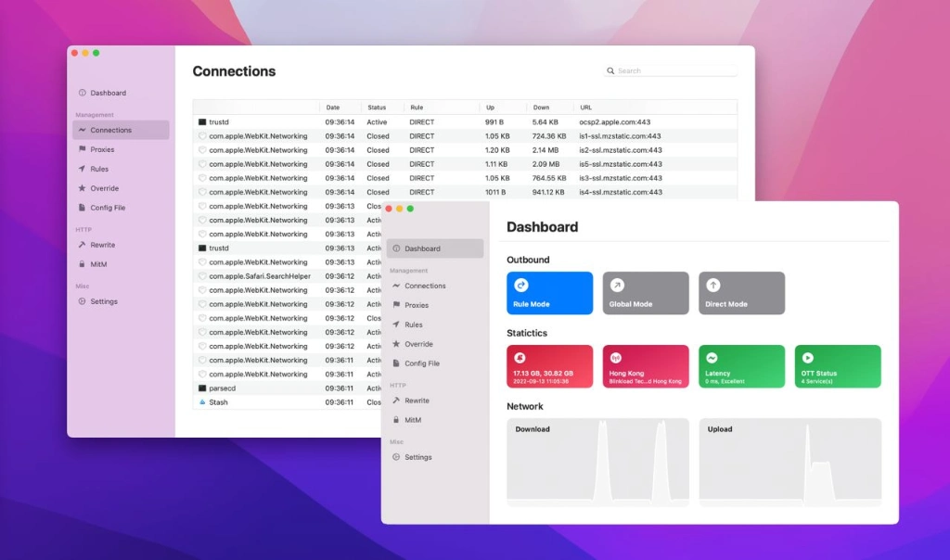Viewport: 950px width, 560px height.
Task: Sort connections by the Date column header
Action: click(x=333, y=108)
